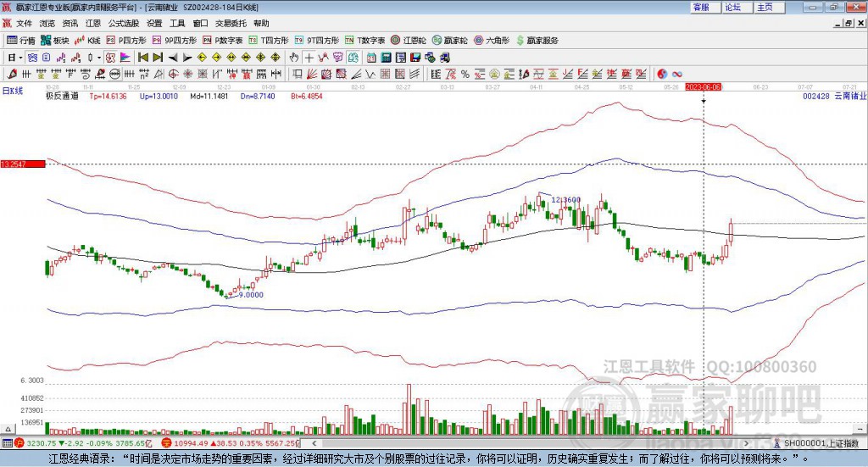The height and width of the screenshot is (467, 868).
Task: Open the 江恩 menu
Action: click(x=93, y=23)
